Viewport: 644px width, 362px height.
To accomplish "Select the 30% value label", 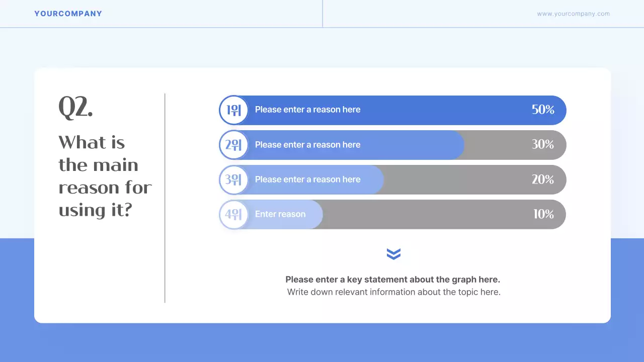I will point(542,144).
